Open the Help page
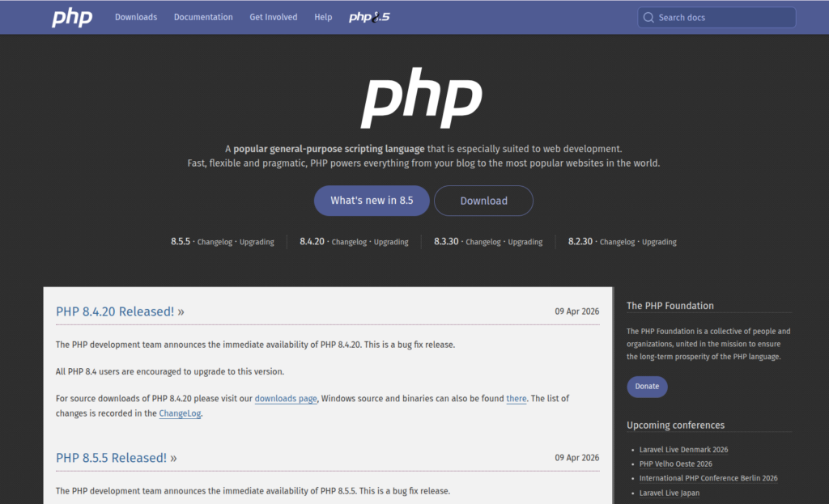The image size is (829, 504). 323,16
